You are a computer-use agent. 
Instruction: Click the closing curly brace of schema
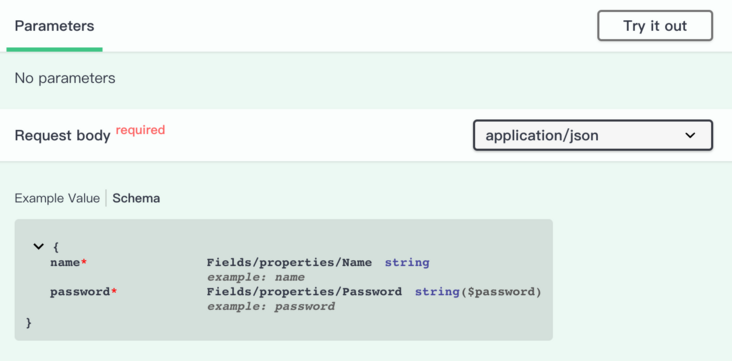tap(29, 322)
